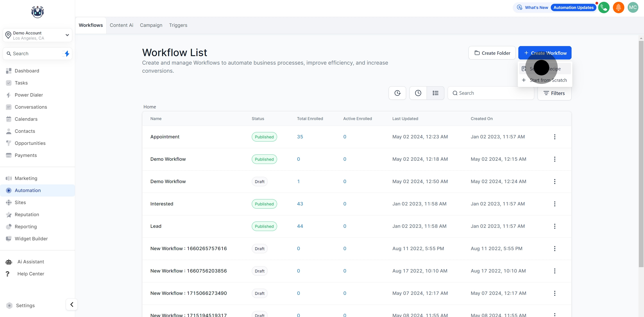Click the lightning quick-actions icon

coord(67,53)
